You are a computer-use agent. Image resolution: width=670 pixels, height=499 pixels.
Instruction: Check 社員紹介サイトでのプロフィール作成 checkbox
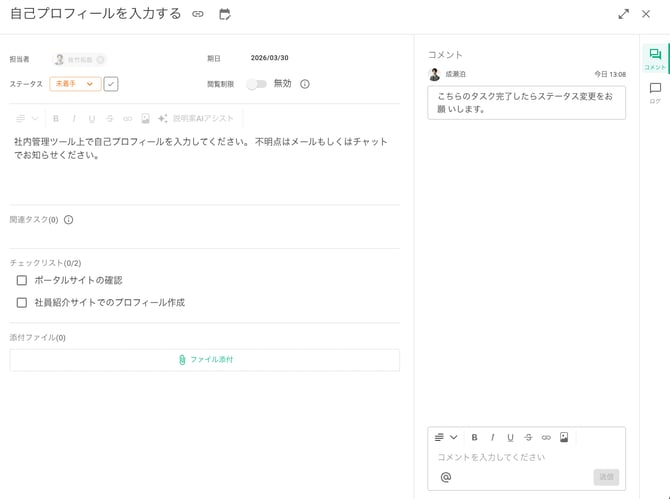click(x=22, y=302)
